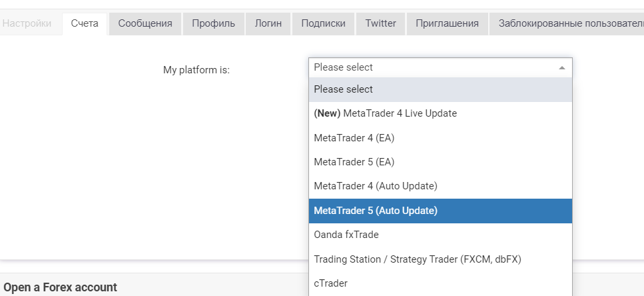Select (New) MetaTrader 4 Live Update
Screen dimensions: 644x296
(x=440, y=113)
